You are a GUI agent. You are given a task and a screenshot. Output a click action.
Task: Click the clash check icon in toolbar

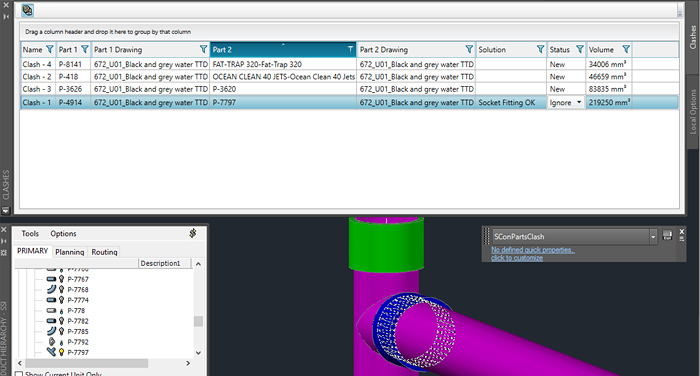28,10
